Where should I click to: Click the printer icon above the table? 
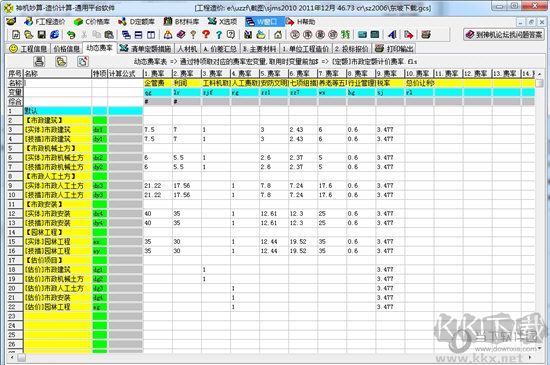(39, 61)
